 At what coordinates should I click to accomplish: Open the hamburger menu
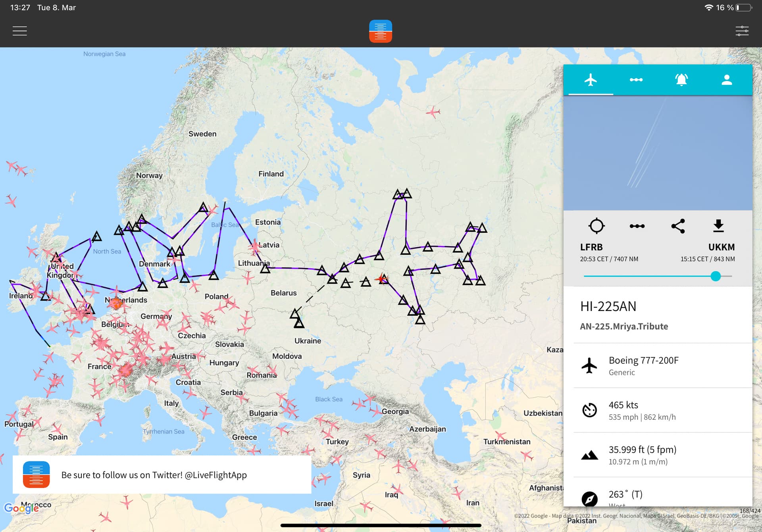click(x=19, y=31)
